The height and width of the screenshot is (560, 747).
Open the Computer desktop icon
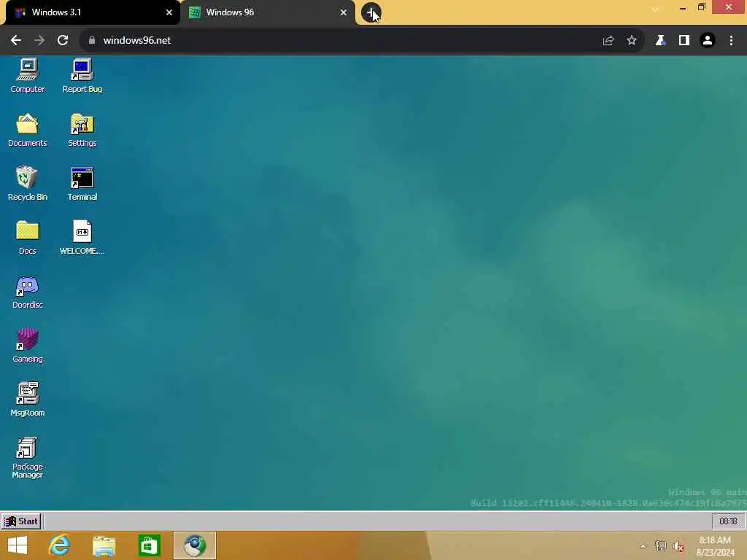(x=27, y=76)
